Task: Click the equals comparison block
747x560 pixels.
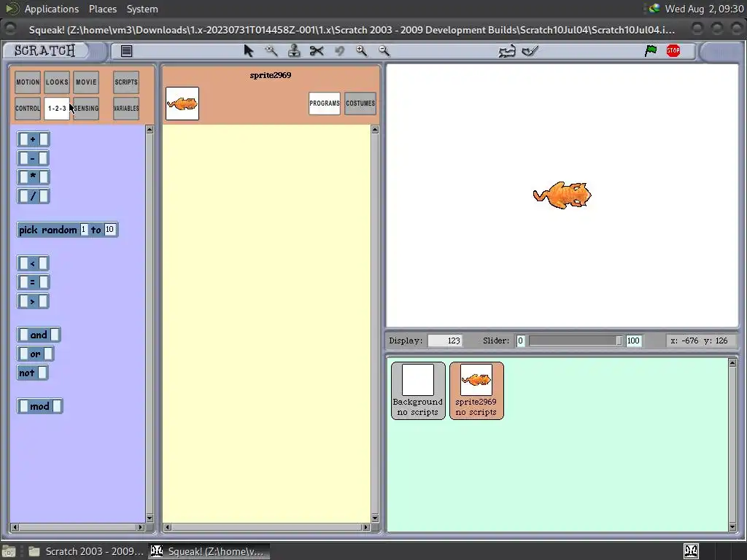Action: 33,282
